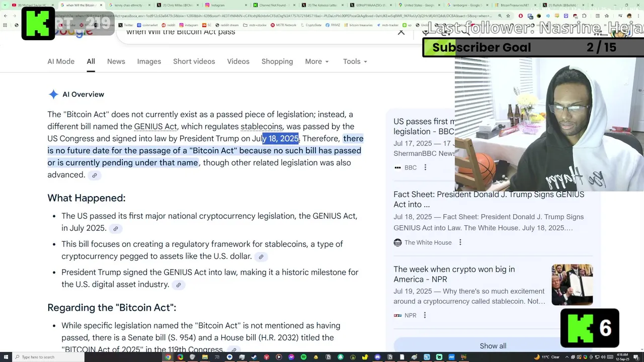This screenshot has height=362, width=644.
Task: Switch to Images results tab
Action: 149,61
